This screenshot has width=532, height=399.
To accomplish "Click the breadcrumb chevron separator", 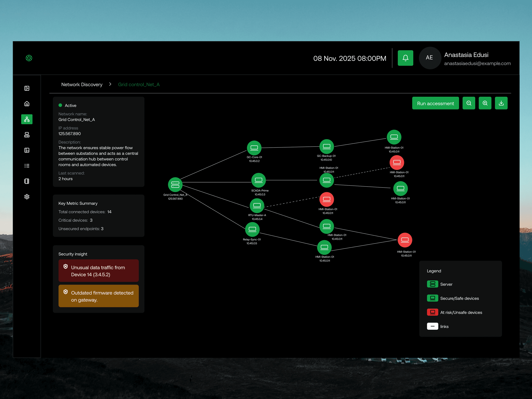I will tap(110, 84).
